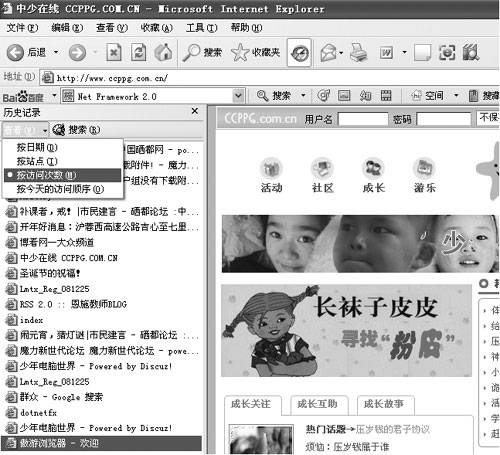
Task: Open the 工具 menu
Action: [201, 28]
